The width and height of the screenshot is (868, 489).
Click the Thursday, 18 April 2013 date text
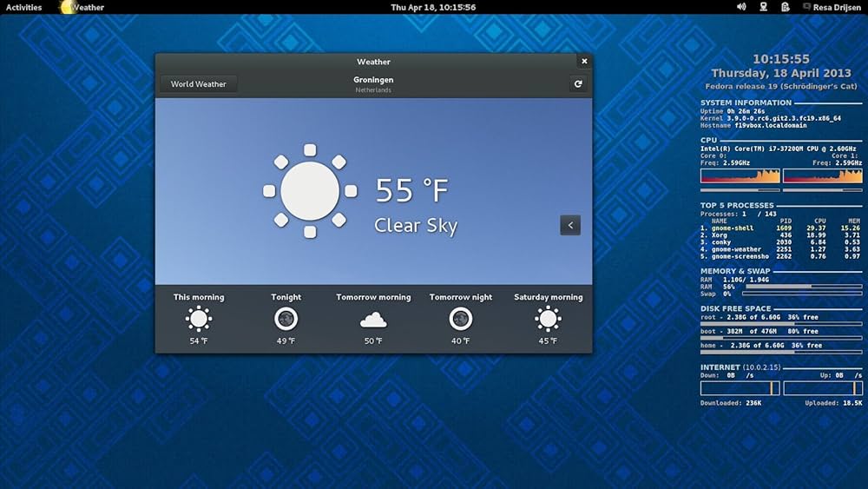click(781, 73)
